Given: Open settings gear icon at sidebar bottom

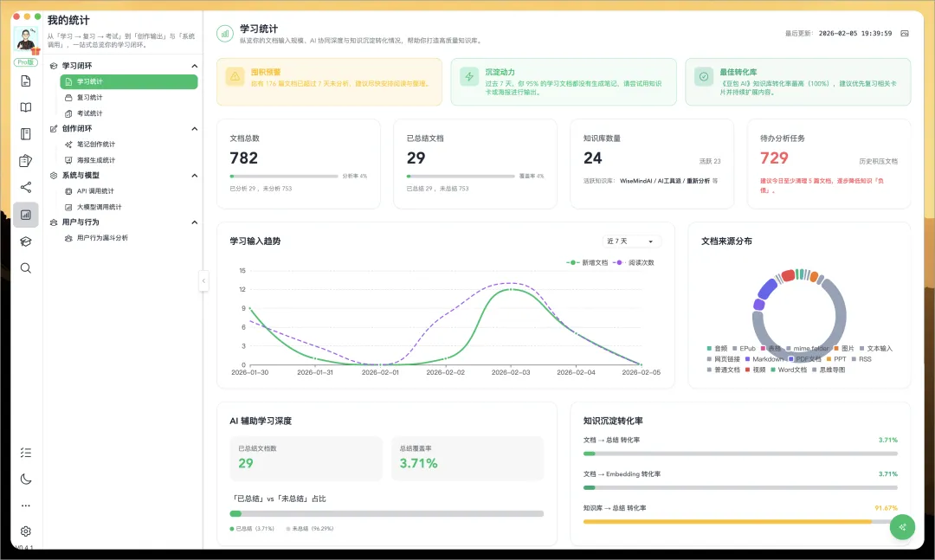Looking at the screenshot, I should 25,531.
